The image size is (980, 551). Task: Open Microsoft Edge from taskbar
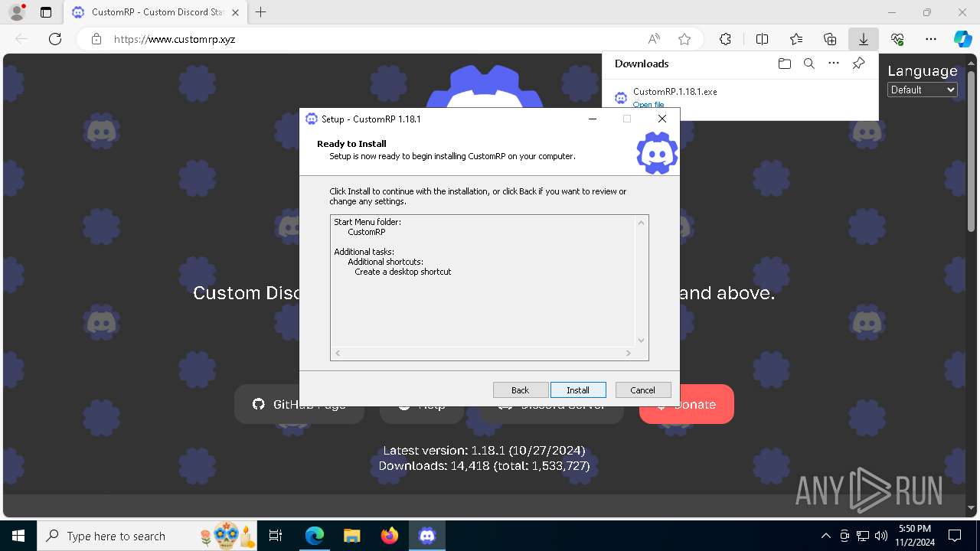pos(315,536)
